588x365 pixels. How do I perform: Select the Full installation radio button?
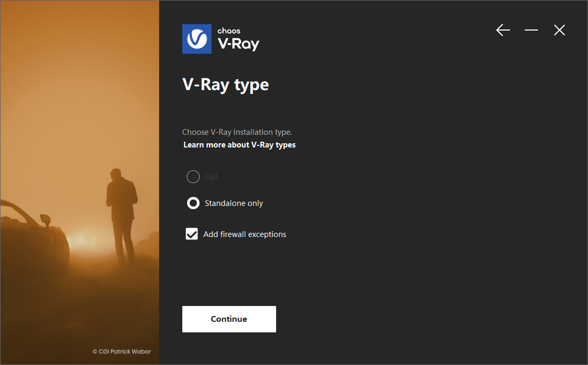tap(193, 176)
